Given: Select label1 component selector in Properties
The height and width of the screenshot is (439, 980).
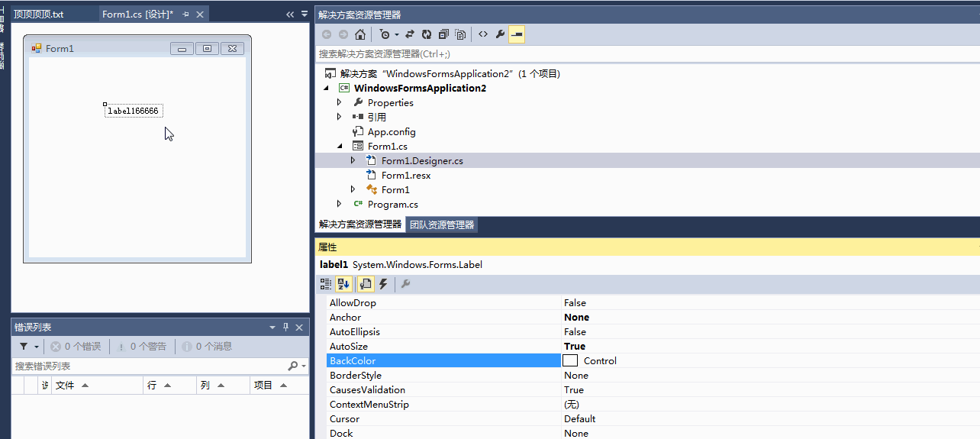Looking at the screenshot, I should pyautogui.click(x=647, y=265).
